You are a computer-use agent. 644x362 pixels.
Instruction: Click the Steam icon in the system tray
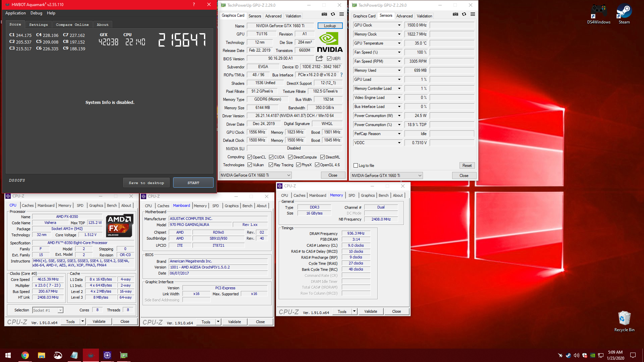[568, 355]
